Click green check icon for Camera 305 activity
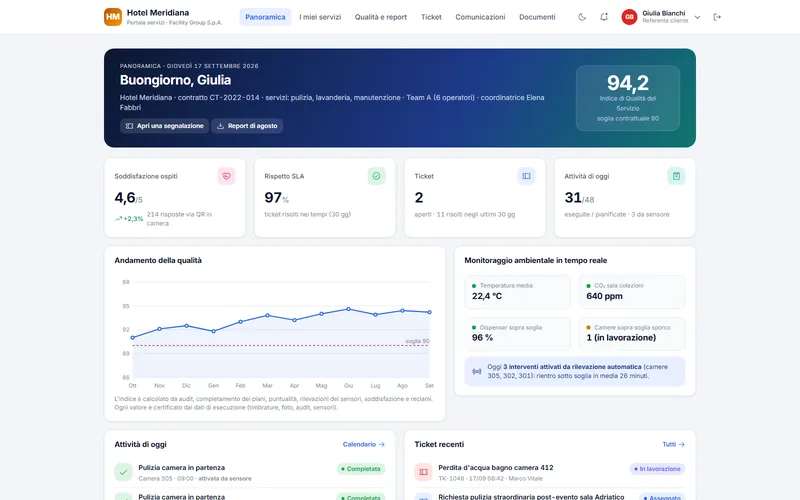 click(123, 472)
